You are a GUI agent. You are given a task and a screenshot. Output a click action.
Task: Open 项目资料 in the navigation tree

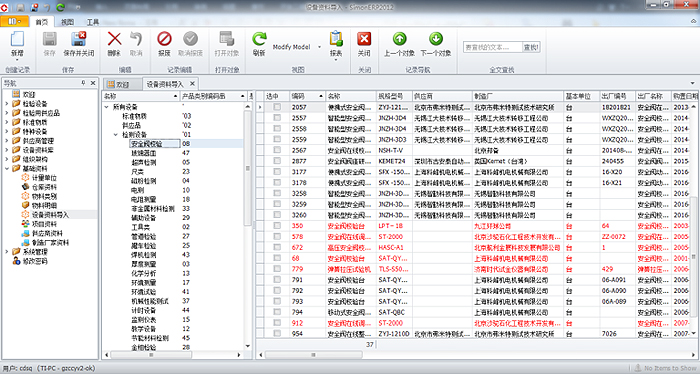click(44, 224)
